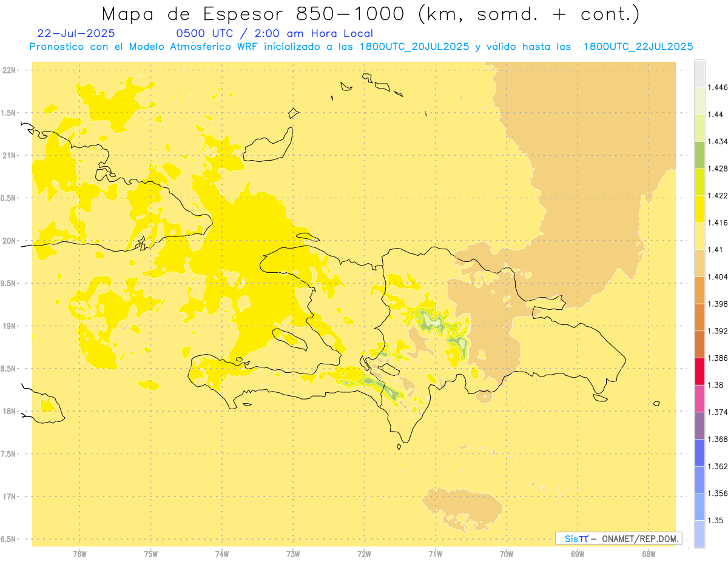The height and width of the screenshot is (562, 728).
Task: Click the colorbar value 1.374
Action: pyautogui.click(x=718, y=412)
